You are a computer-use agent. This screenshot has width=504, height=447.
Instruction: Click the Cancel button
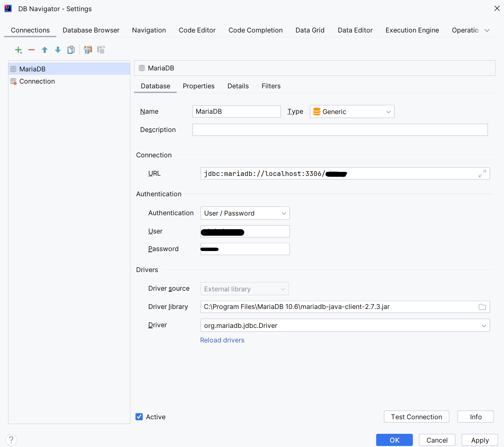point(437,440)
